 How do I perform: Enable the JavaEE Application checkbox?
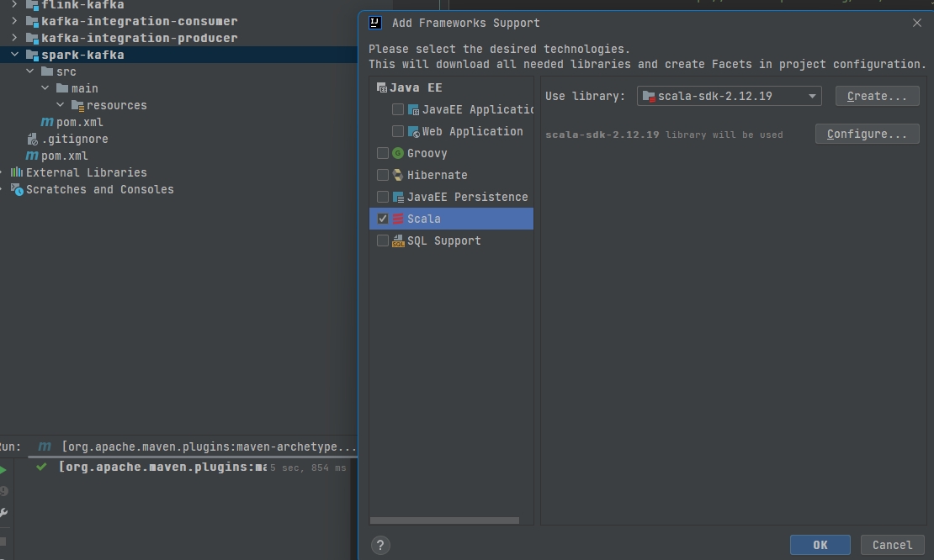398,110
